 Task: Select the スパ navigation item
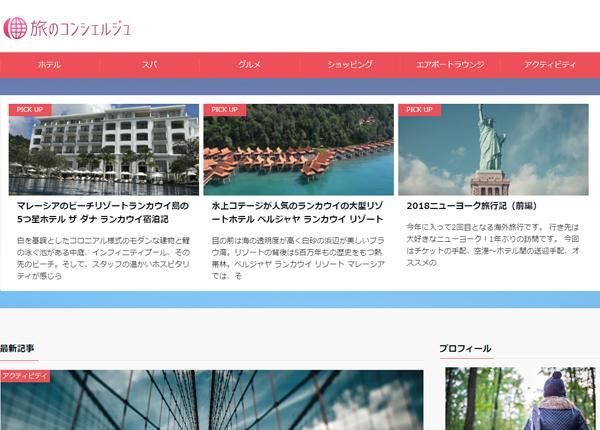(x=149, y=65)
